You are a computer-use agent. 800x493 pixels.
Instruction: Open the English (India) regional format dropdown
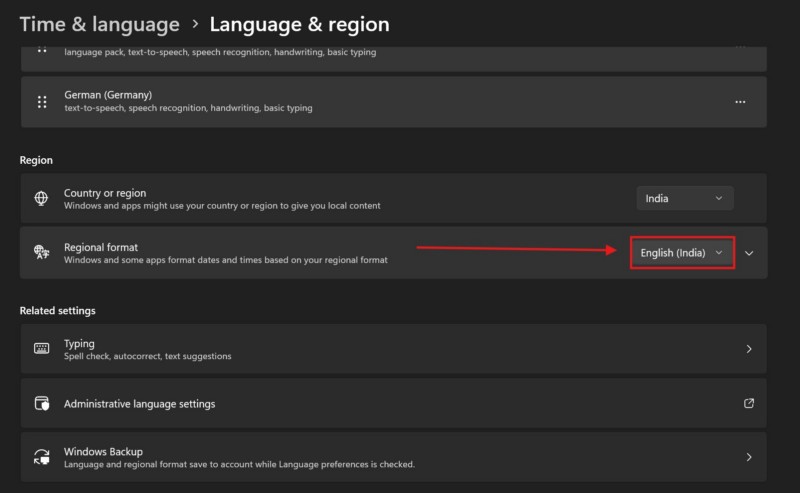click(682, 253)
